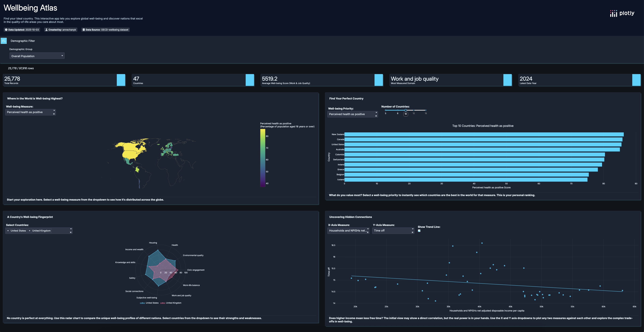Set Number of Countries slider to 15
This screenshot has width=644, height=332.
coord(426,110)
